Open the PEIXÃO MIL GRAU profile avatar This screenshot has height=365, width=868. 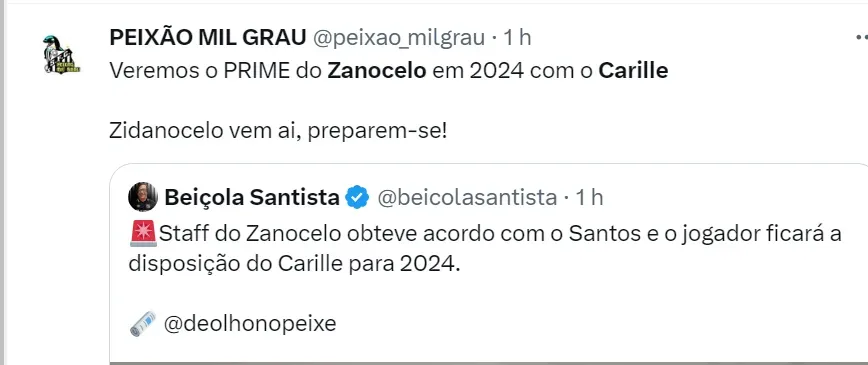[x=62, y=55]
